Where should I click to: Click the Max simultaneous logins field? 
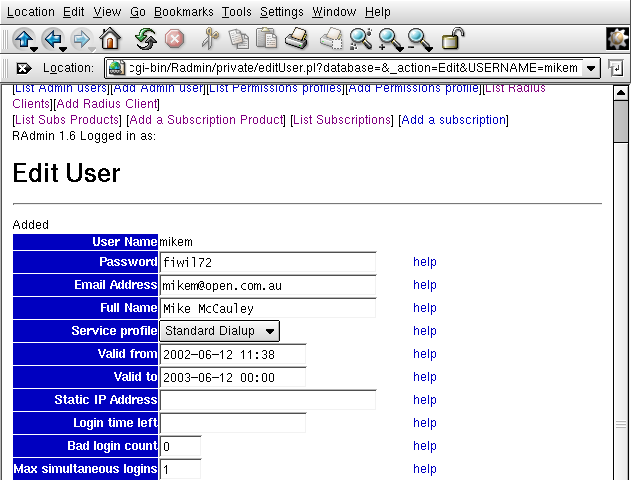[180, 469]
